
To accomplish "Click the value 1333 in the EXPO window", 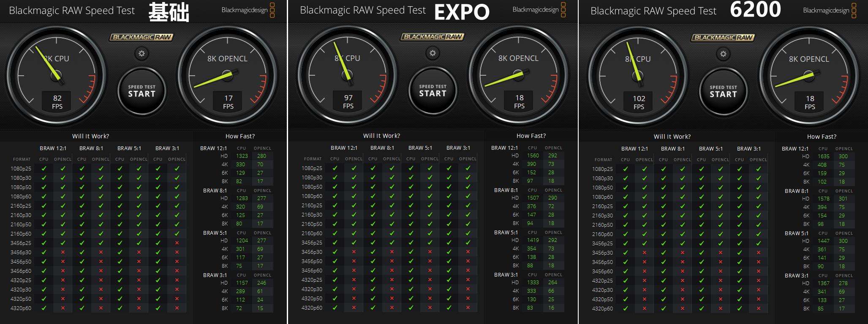I will tap(533, 283).
